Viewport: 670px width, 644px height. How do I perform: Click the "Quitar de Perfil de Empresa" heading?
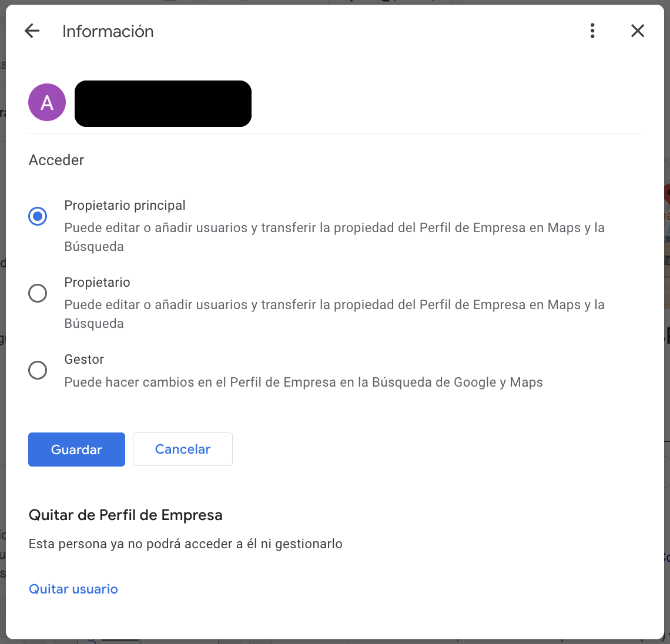tap(125, 515)
